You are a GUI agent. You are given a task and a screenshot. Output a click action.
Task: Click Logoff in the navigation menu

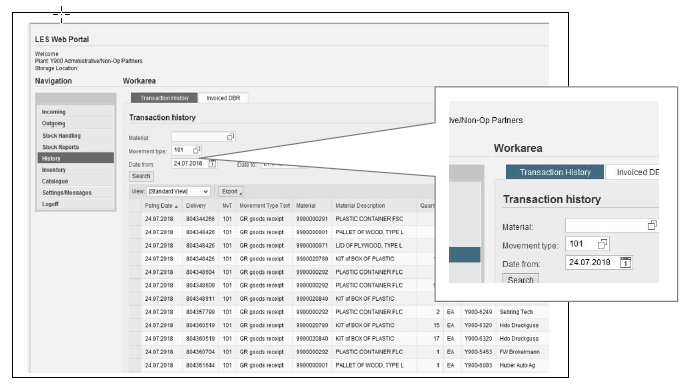[76, 204]
